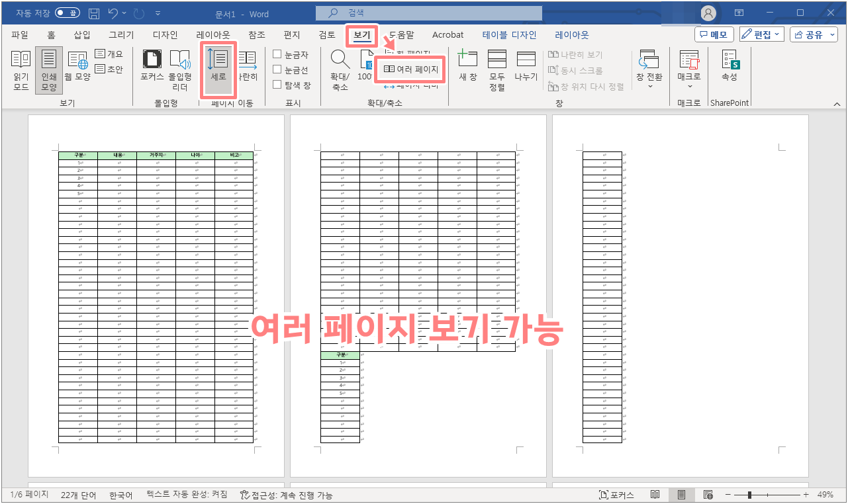Click the Undo arrow icon
The width and height of the screenshot is (848, 504).
pyautogui.click(x=113, y=13)
